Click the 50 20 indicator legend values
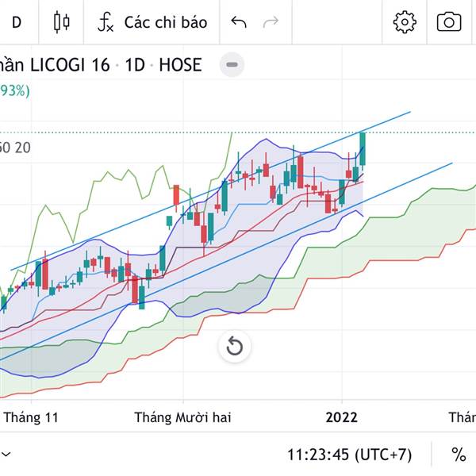476x476 pixels. coord(16,147)
